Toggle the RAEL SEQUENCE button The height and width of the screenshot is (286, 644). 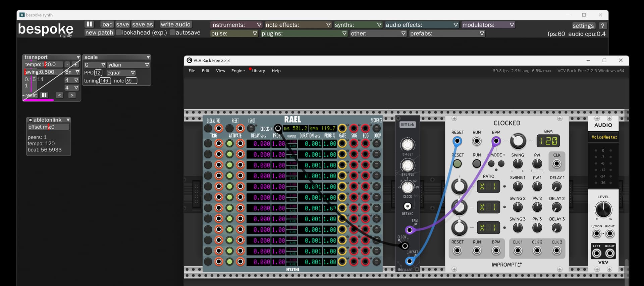377,128
